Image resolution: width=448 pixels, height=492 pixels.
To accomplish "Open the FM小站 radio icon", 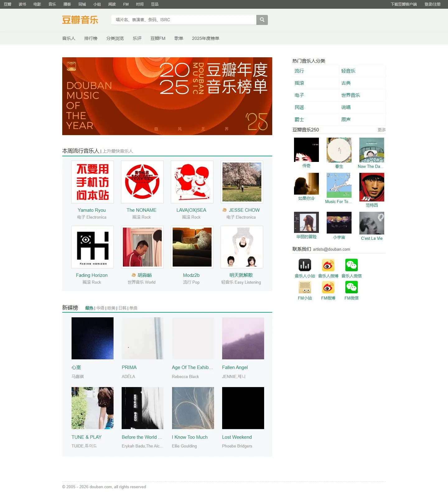I will click(305, 287).
